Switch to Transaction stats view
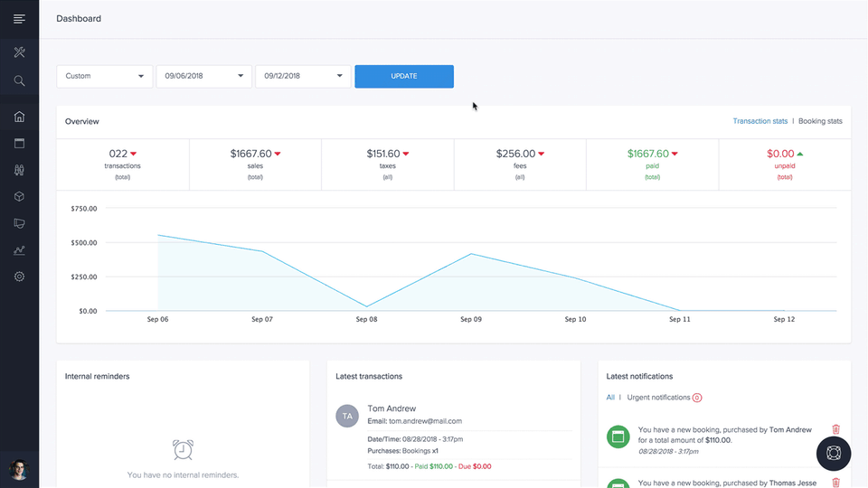 (x=760, y=121)
